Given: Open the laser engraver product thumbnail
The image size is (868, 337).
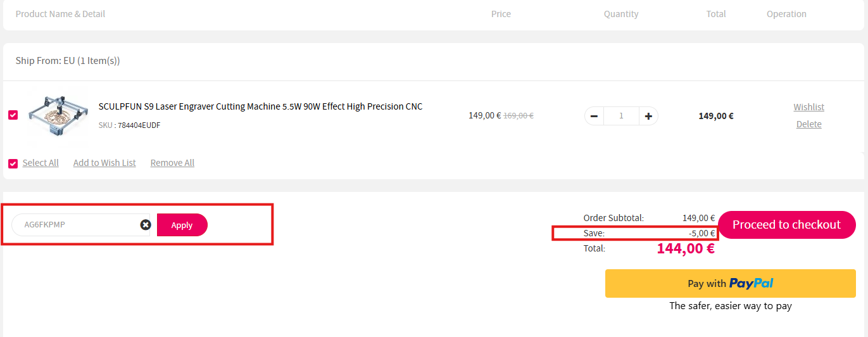Looking at the screenshot, I should click(x=58, y=115).
